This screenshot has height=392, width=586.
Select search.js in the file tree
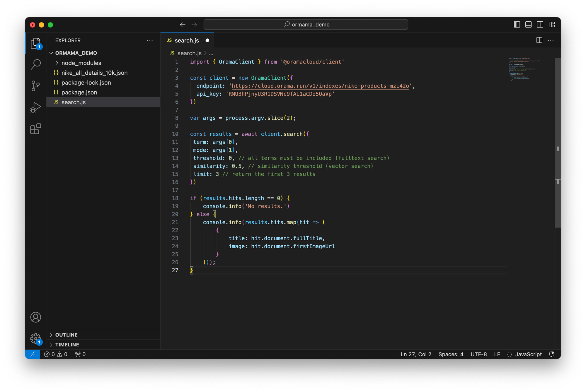tap(103, 102)
